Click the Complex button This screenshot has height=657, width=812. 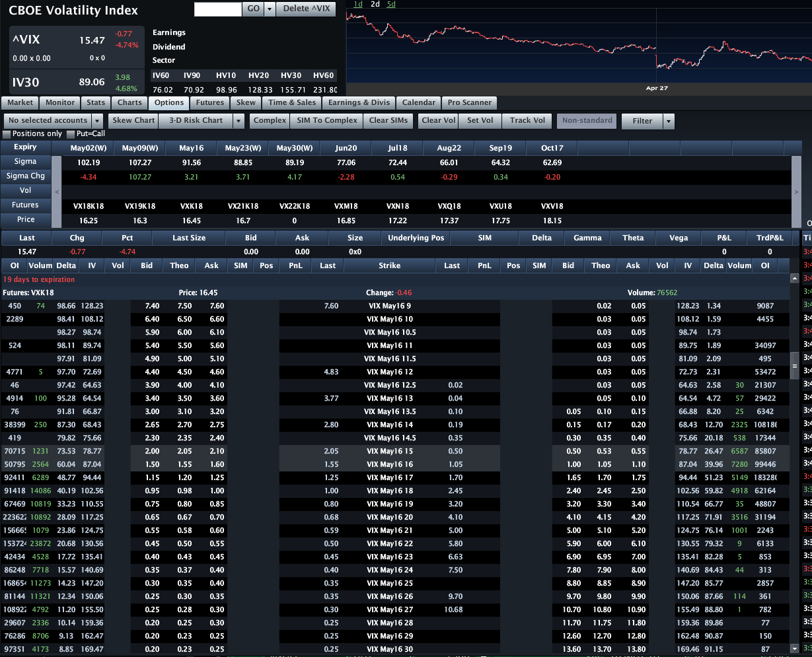point(270,121)
